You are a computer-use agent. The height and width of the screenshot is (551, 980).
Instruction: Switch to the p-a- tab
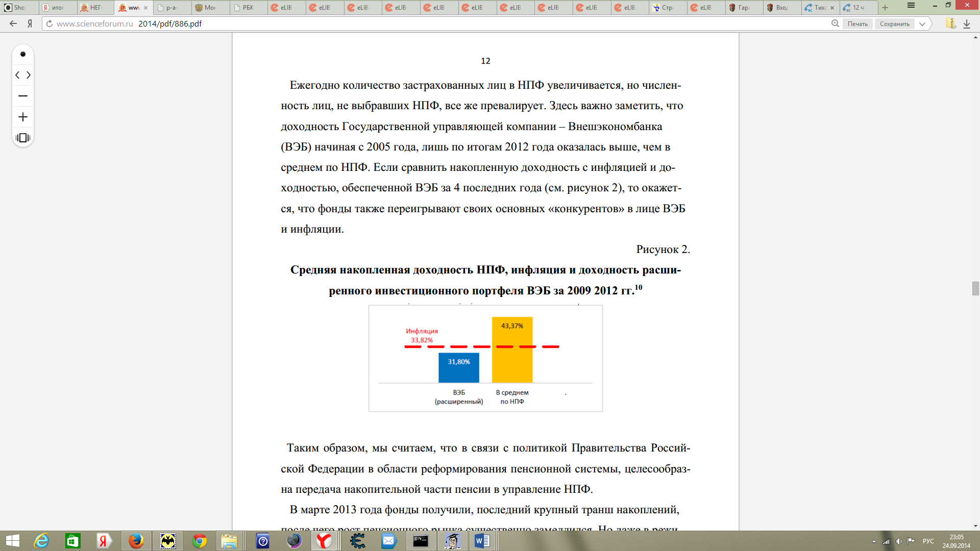(172, 8)
